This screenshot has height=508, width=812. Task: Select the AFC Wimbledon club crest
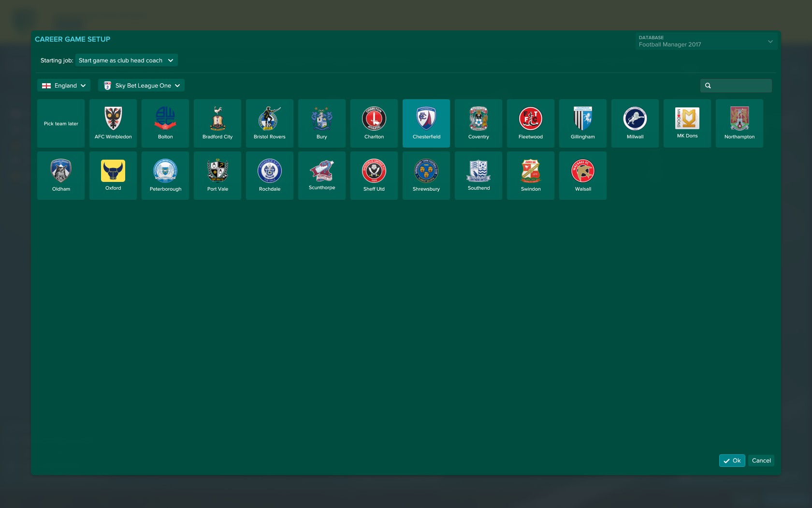point(113,119)
